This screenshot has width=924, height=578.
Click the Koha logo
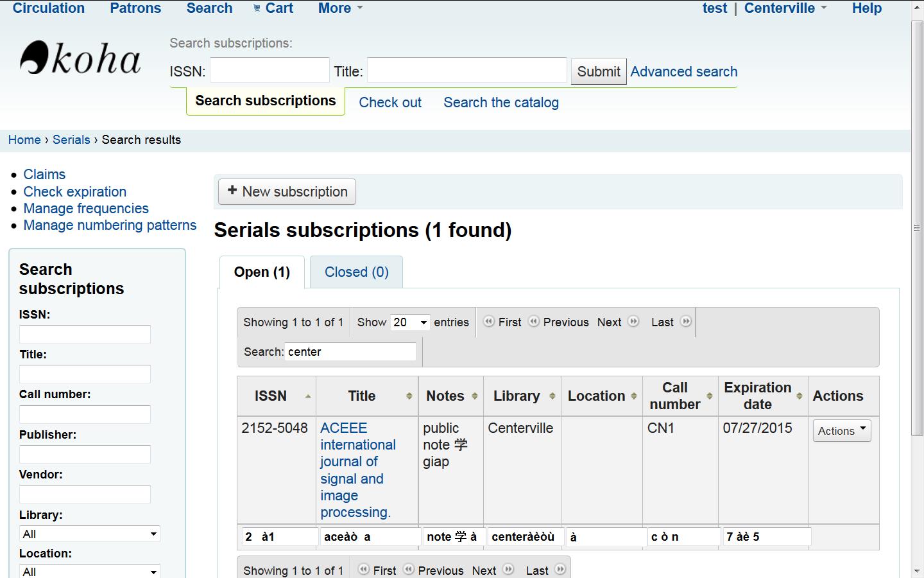point(80,58)
